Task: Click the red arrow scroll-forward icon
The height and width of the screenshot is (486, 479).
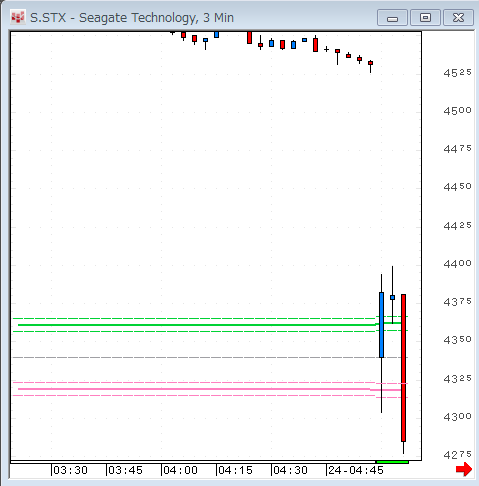Action: point(464,469)
